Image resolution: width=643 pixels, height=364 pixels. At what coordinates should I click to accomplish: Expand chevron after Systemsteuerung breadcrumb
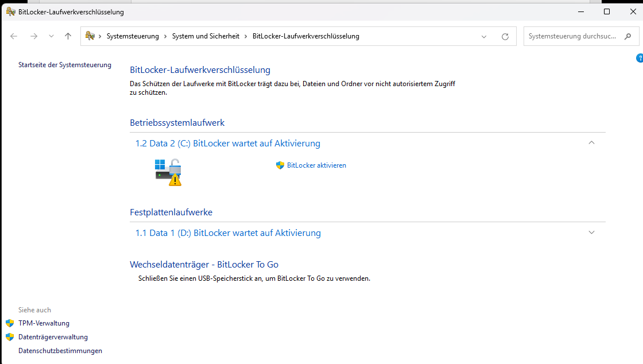coord(165,36)
